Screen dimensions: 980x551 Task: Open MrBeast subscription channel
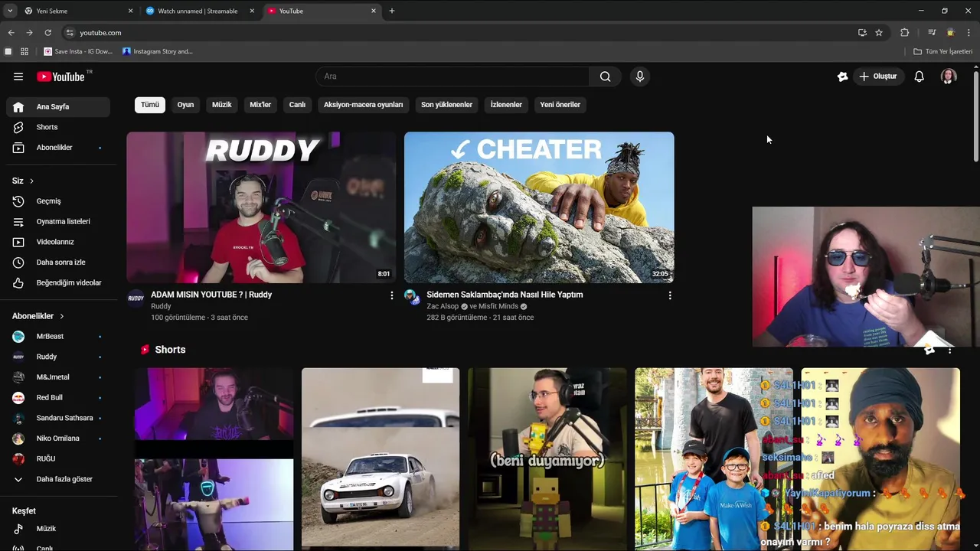pos(58,337)
